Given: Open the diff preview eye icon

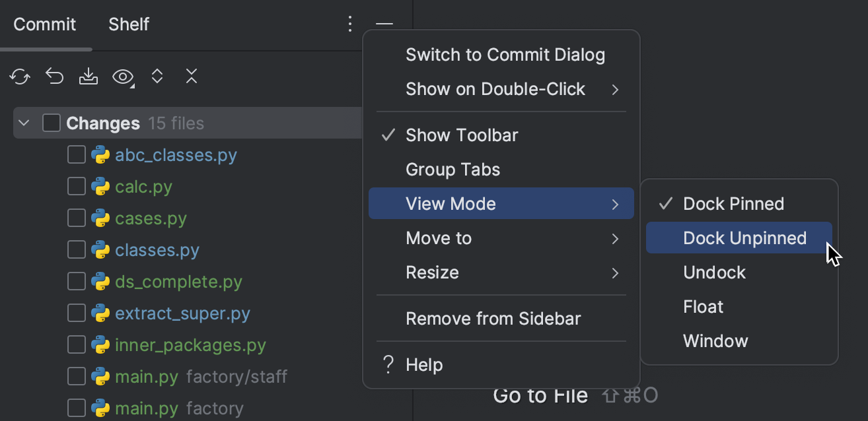Looking at the screenshot, I should pyautogui.click(x=123, y=76).
